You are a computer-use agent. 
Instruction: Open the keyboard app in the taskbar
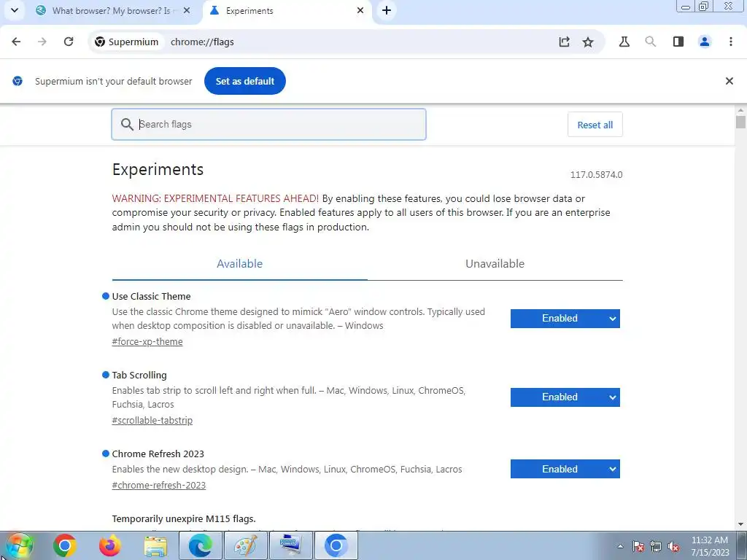290,545
